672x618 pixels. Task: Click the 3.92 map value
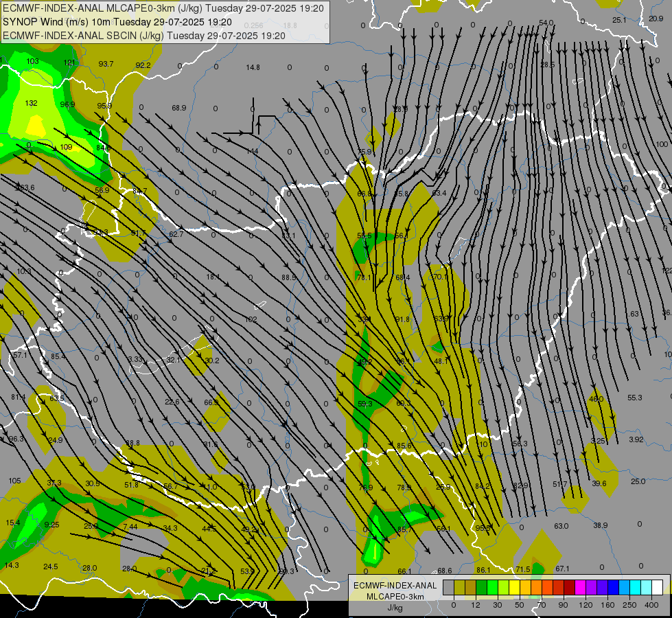(x=636, y=439)
